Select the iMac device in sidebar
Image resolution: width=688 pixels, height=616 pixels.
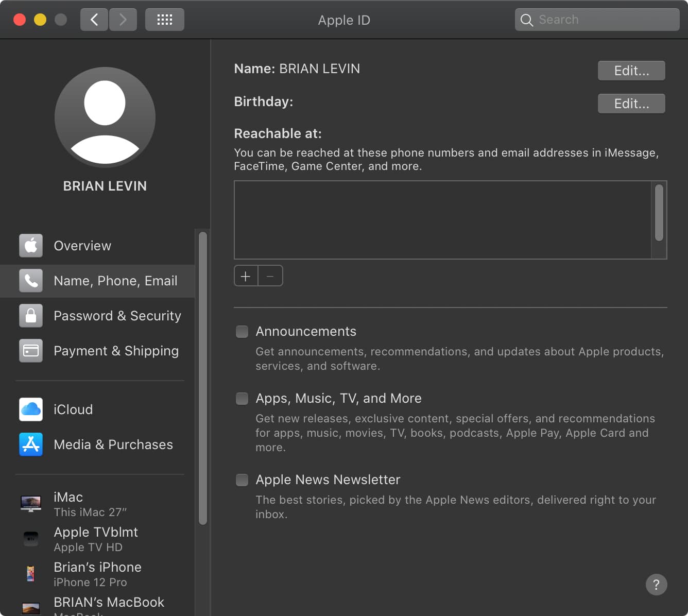click(98, 504)
